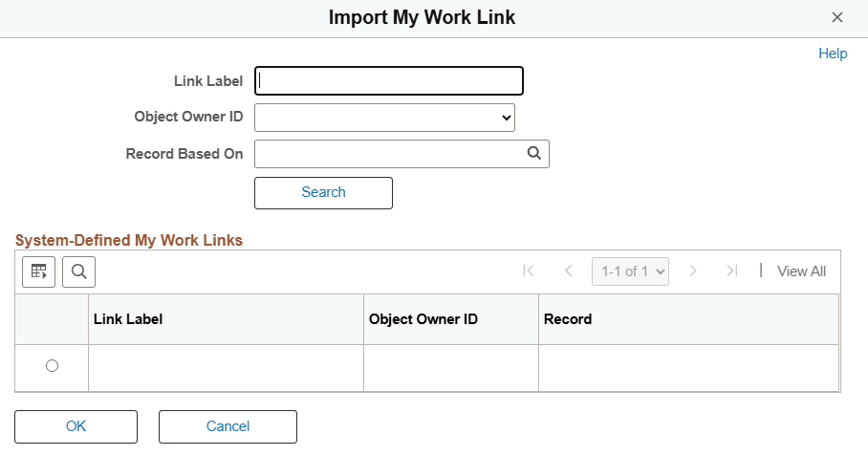
Task: Jump to last page of grid results
Action: [x=732, y=271]
